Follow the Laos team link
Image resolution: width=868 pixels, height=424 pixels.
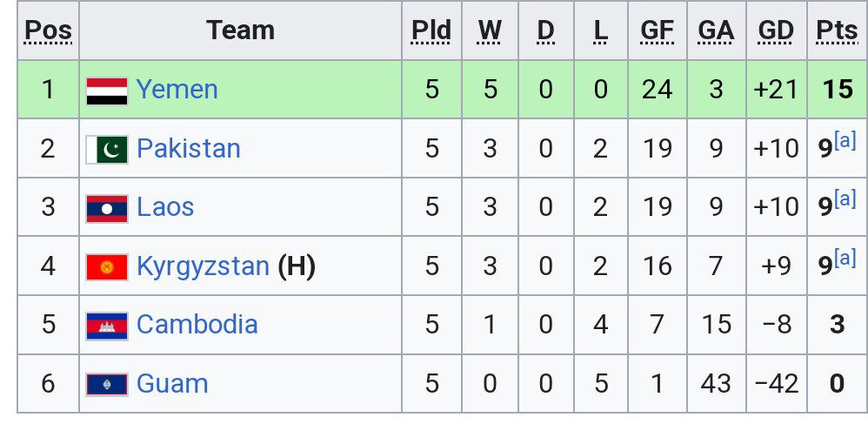pos(165,207)
